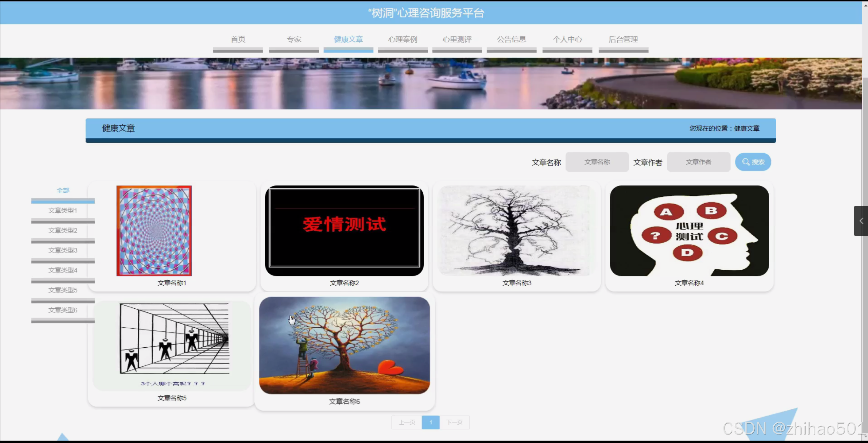Screen dimensions: 868x443
Task: Go to 心里测评 section
Action: (x=457, y=39)
